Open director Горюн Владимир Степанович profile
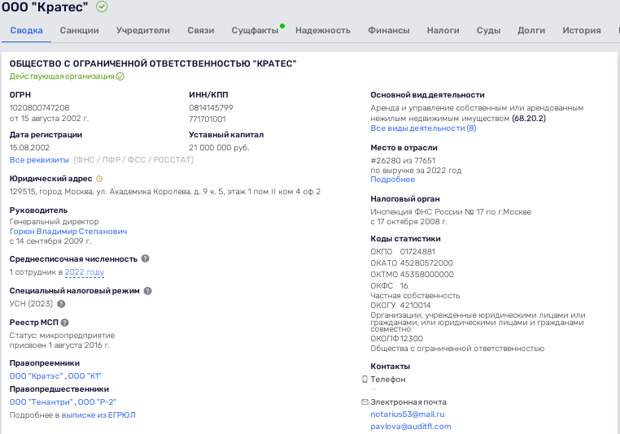This screenshot has width=620, height=434. (x=68, y=231)
